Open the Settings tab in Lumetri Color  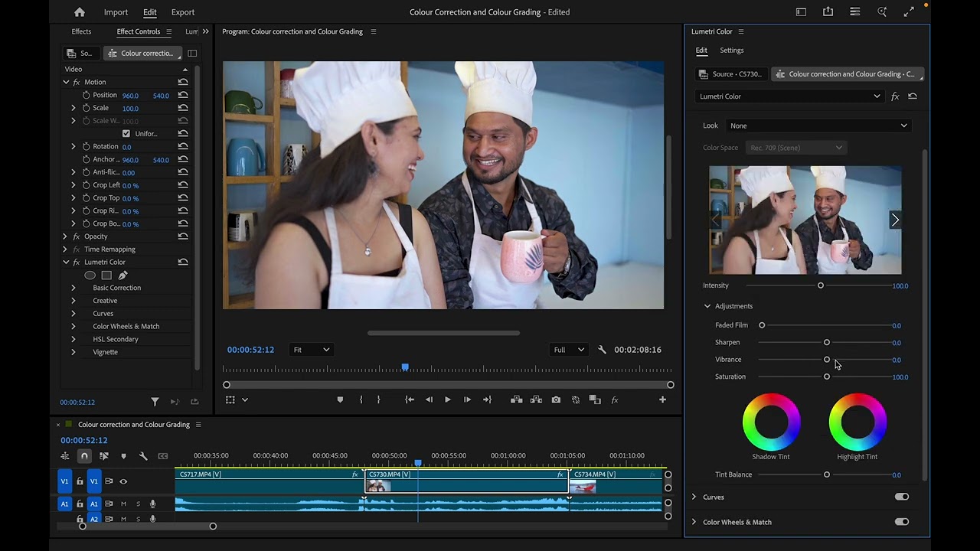pos(731,51)
